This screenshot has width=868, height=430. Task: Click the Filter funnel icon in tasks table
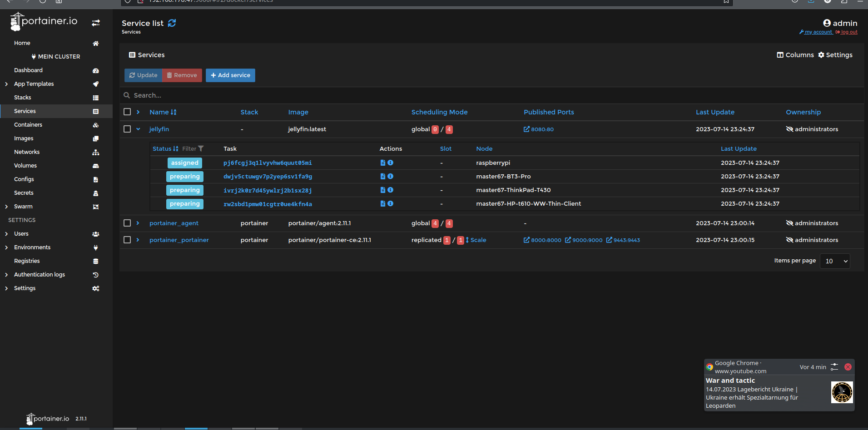[x=201, y=148]
